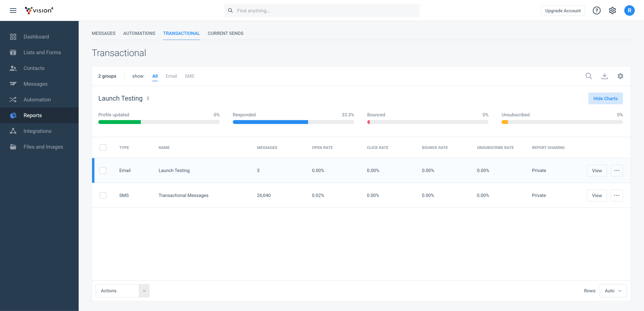Sort by Unsubscribe Rate column header
The height and width of the screenshot is (311, 644).
tap(495, 147)
